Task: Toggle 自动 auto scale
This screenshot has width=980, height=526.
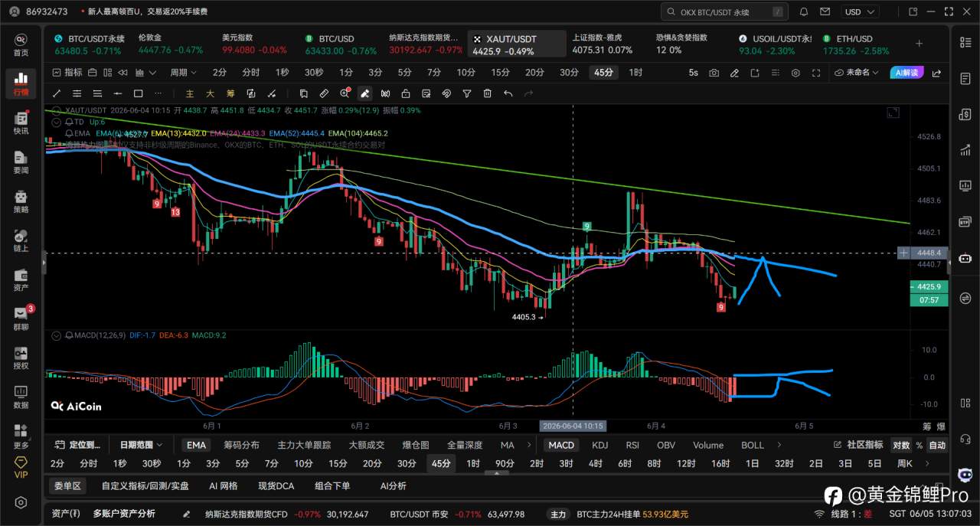Action: (x=937, y=445)
